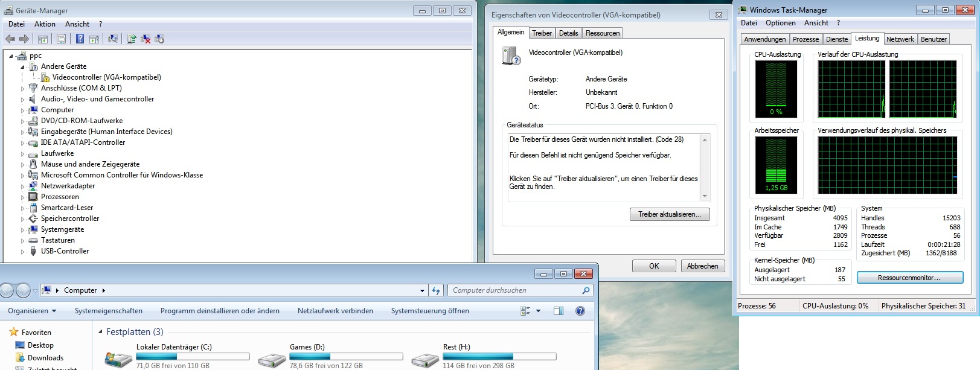The image size is (980, 370).
Task: Click the C: drive free space bar
Action: tap(193, 357)
